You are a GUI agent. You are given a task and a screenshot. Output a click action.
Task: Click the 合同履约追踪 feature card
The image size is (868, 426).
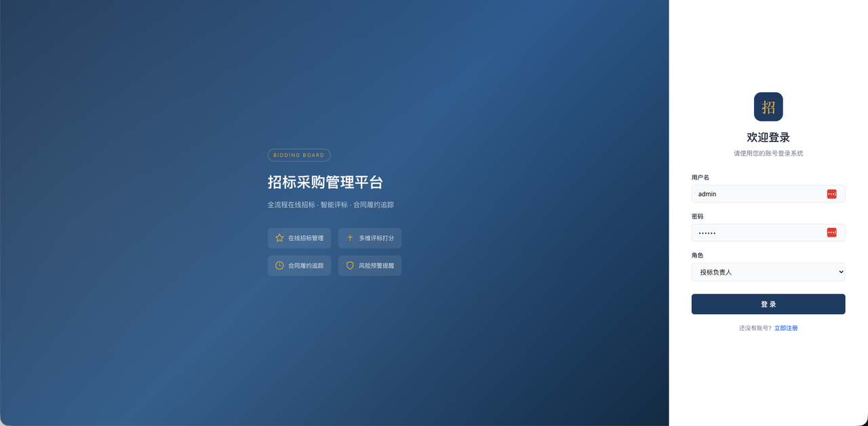[x=299, y=265]
